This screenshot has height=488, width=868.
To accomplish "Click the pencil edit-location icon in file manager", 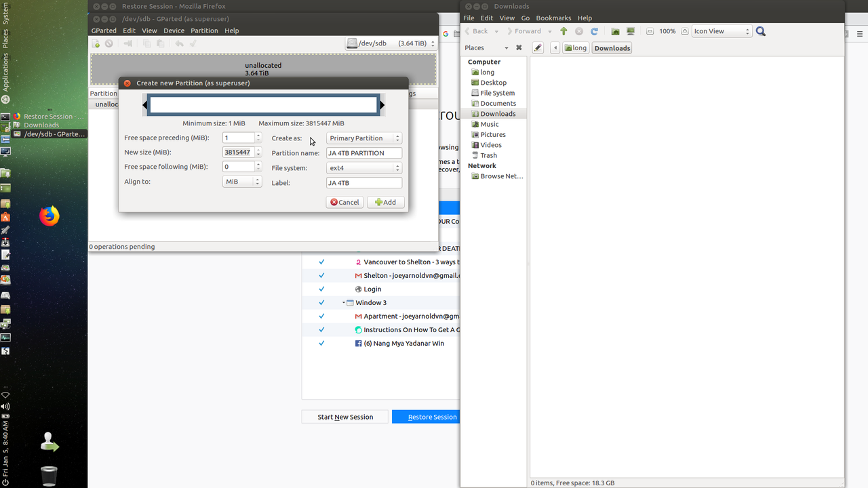I will click(x=538, y=47).
